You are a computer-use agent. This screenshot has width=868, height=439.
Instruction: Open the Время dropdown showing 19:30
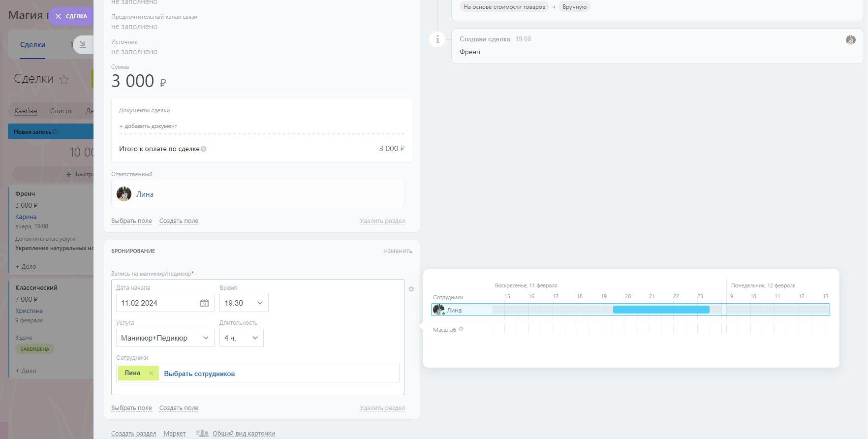point(244,303)
